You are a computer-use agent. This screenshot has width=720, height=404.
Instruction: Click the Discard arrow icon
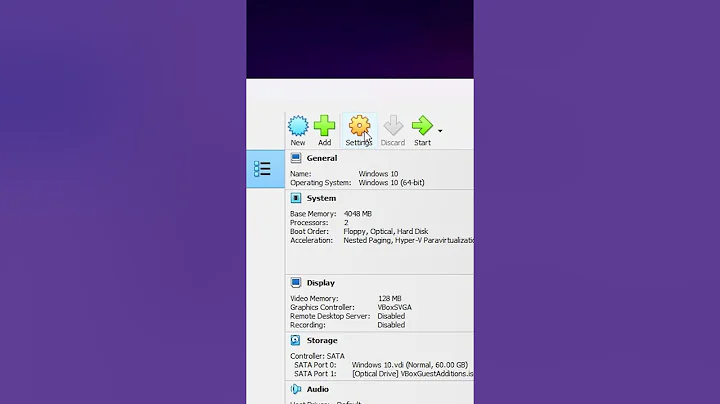(x=393, y=126)
